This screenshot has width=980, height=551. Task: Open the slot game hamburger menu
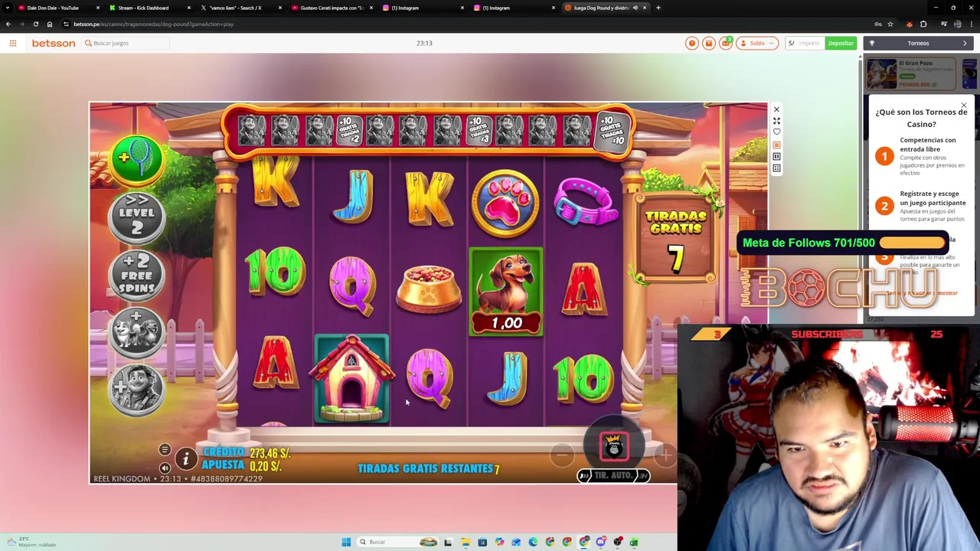[165, 450]
